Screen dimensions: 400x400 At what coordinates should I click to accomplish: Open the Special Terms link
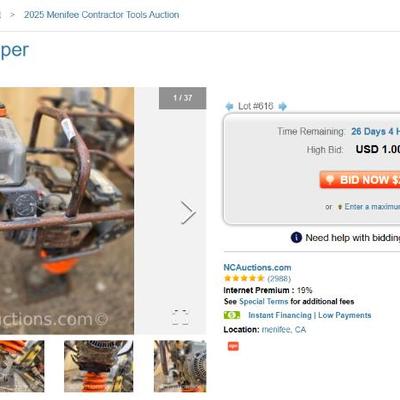click(263, 301)
